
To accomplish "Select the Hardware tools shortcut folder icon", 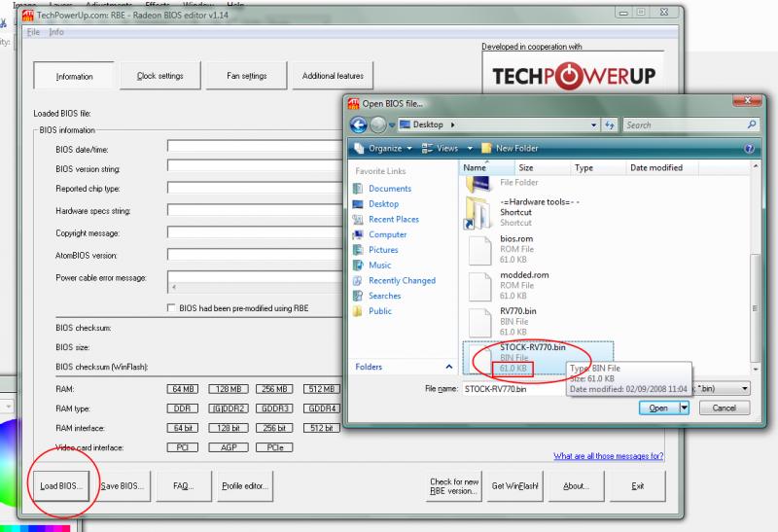I will pyautogui.click(x=477, y=212).
